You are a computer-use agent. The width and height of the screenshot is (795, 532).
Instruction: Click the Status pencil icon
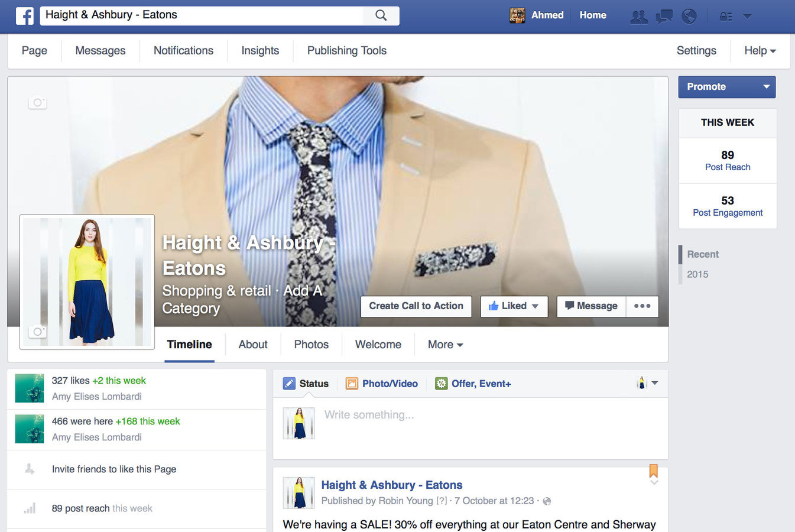(x=289, y=384)
